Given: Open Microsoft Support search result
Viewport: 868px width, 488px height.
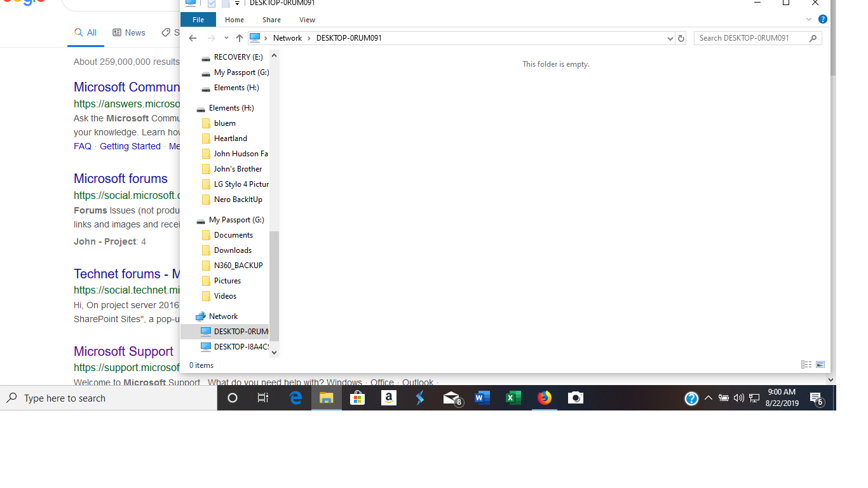Looking at the screenshot, I should click(x=123, y=351).
